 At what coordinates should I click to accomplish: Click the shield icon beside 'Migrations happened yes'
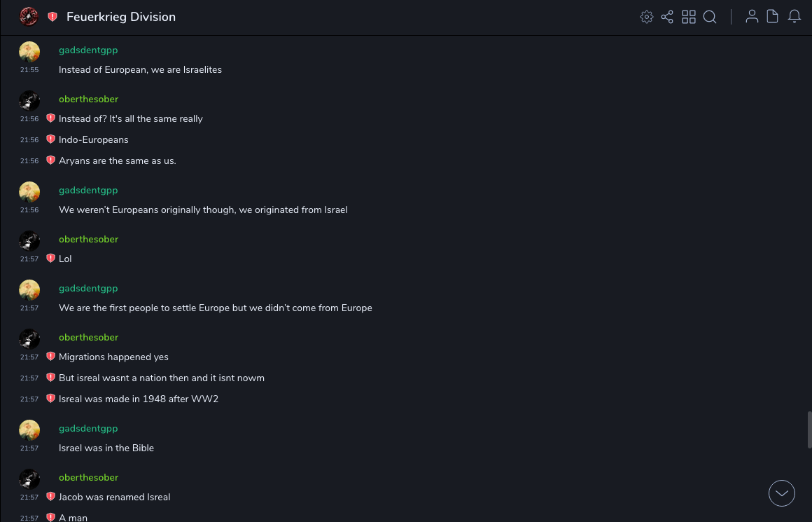point(50,357)
